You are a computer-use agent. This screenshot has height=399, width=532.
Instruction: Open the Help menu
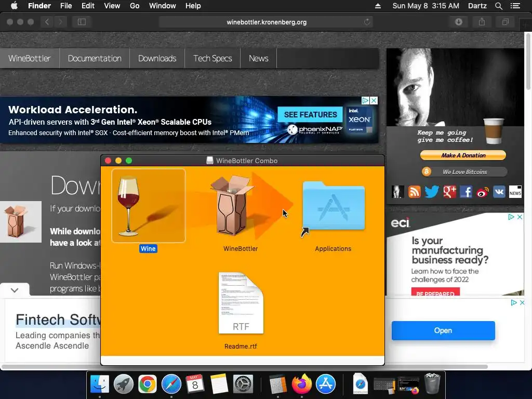click(x=193, y=6)
